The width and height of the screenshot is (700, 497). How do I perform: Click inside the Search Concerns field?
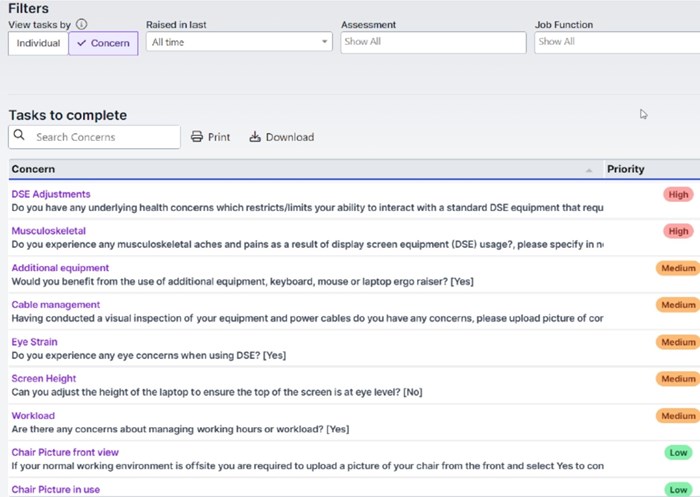coord(94,137)
